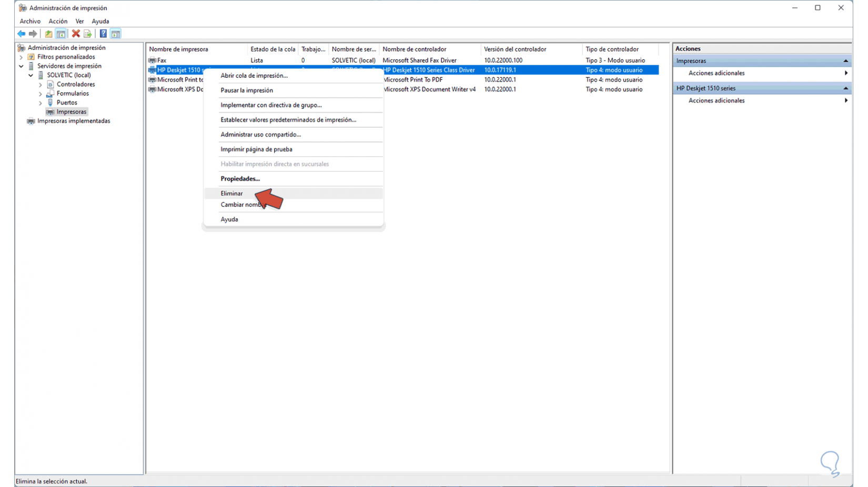Viewport: 868px width, 487px height.
Task: Expand the Filtros personalizados node
Action: click(x=21, y=57)
